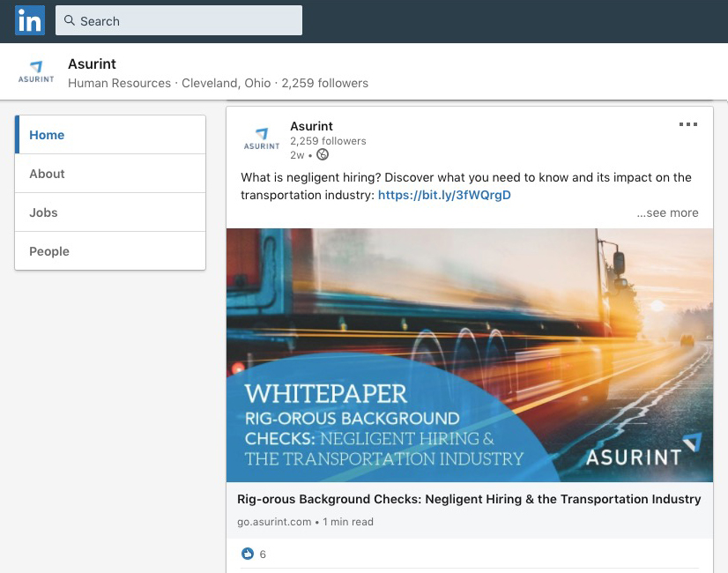728x573 pixels.
Task: Click the go.asurint.com source text
Action: [274, 522]
